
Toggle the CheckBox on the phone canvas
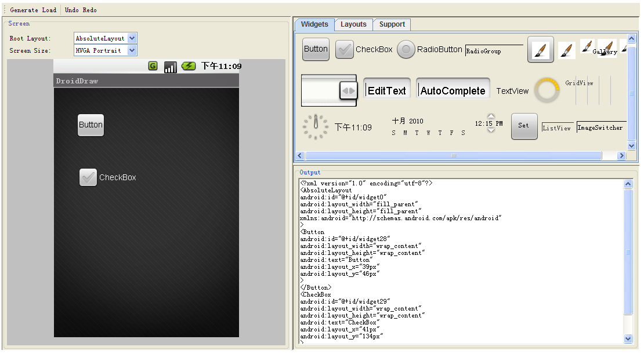tap(88, 177)
